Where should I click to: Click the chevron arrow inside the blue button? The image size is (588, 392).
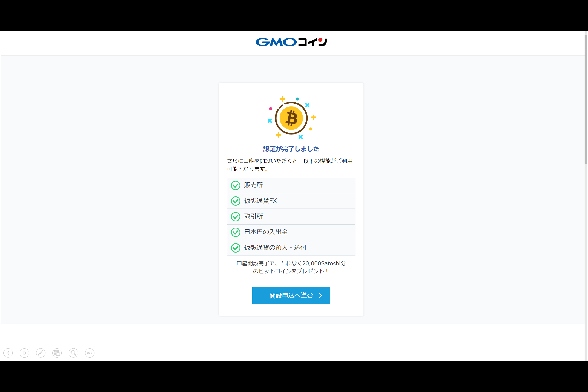[x=320, y=296]
